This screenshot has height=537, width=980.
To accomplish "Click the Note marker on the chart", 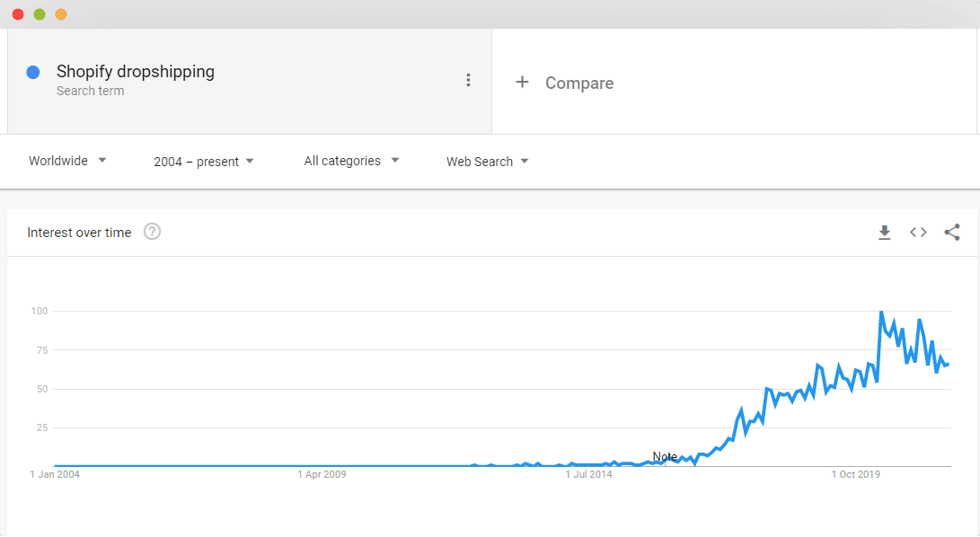I will pyautogui.click(x=665, y=456).
